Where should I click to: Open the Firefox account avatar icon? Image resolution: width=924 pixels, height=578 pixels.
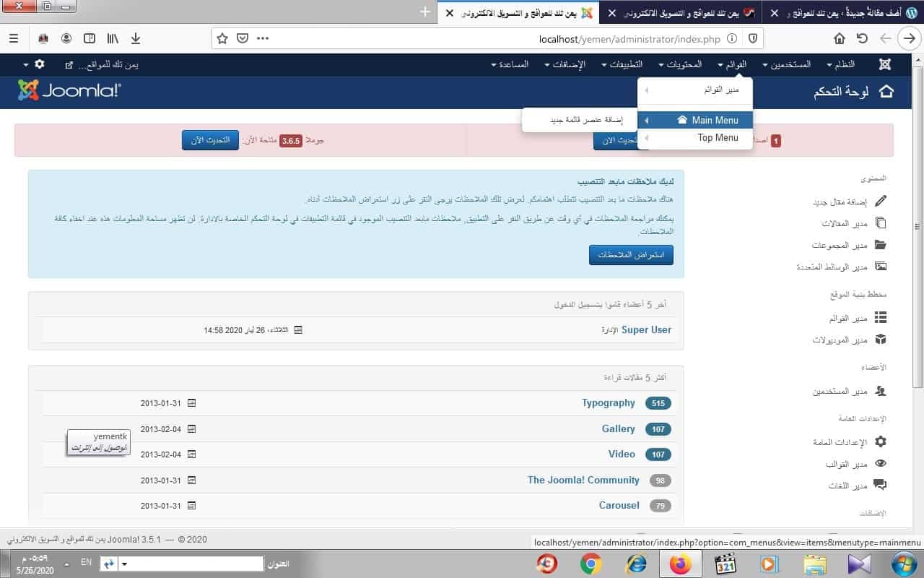coord(66,38)
